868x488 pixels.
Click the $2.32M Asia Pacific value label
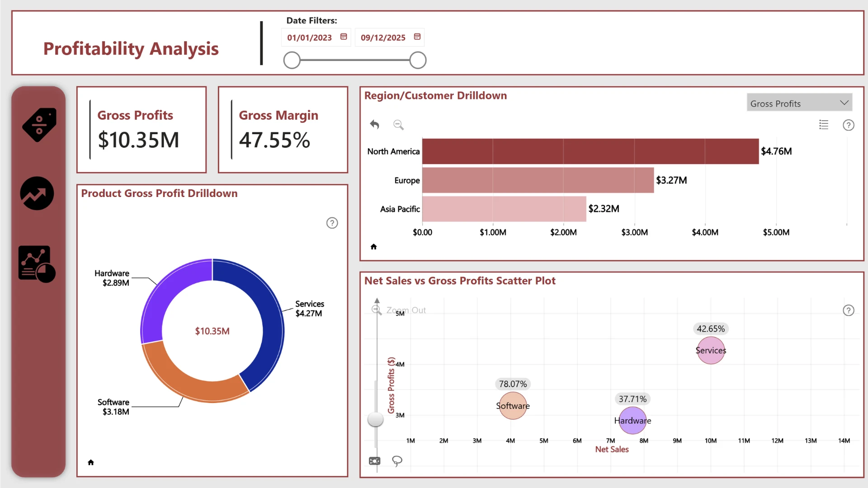click(x=604, y=209)
